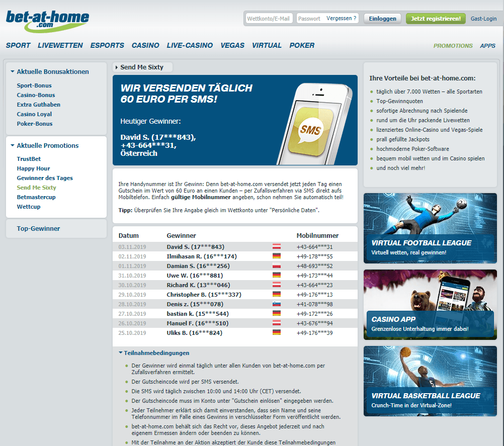Click the Austrian flag in the David S. row

click(277, 246)
